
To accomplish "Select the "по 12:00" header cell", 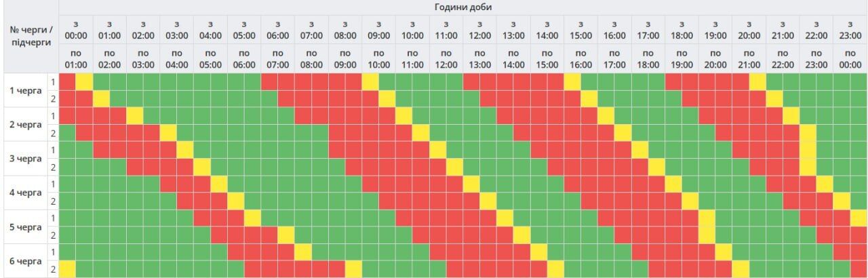I will pos(446,59).
